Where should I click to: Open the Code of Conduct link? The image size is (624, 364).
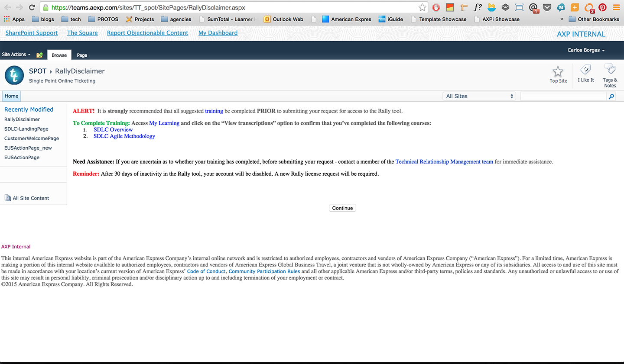pos(206,271)
